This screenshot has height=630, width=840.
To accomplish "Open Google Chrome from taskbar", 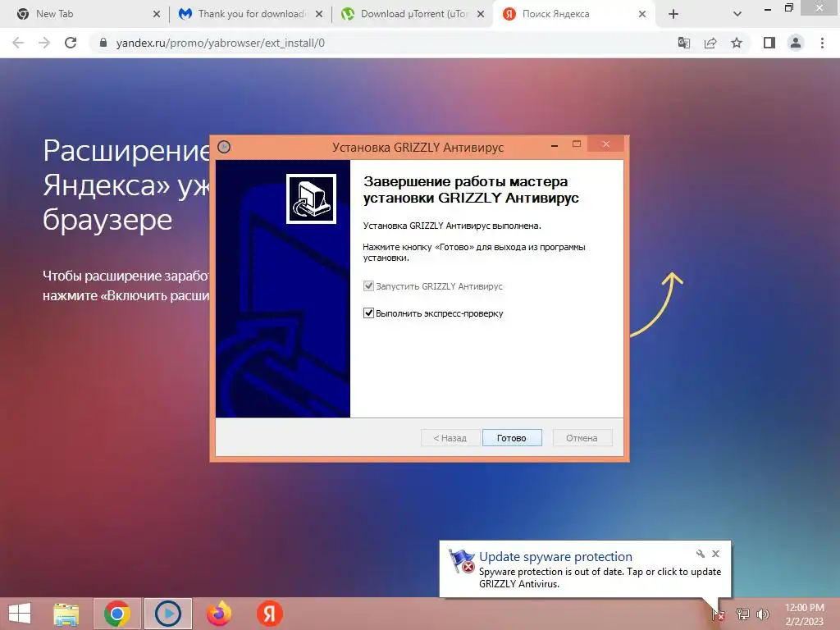I will [x=117, y=614].
